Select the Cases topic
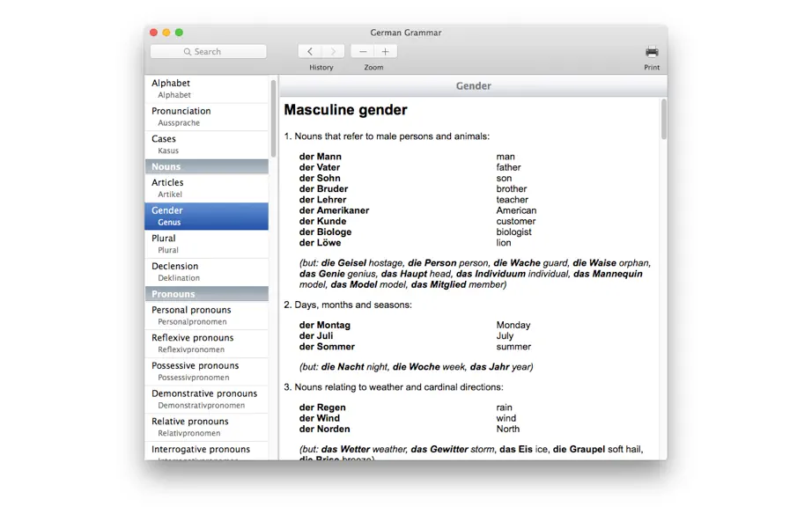The image size is (812, 507). point(207,144)
